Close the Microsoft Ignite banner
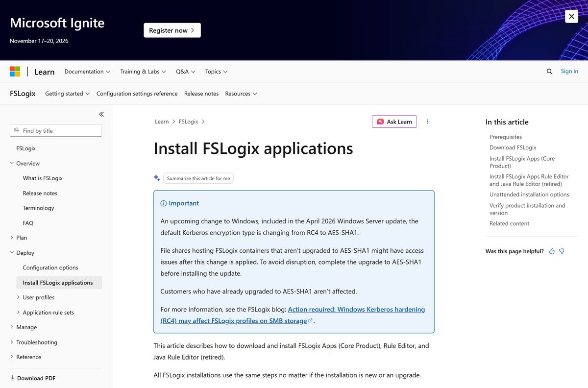The image size is (588, 388). tap(571, 16)
